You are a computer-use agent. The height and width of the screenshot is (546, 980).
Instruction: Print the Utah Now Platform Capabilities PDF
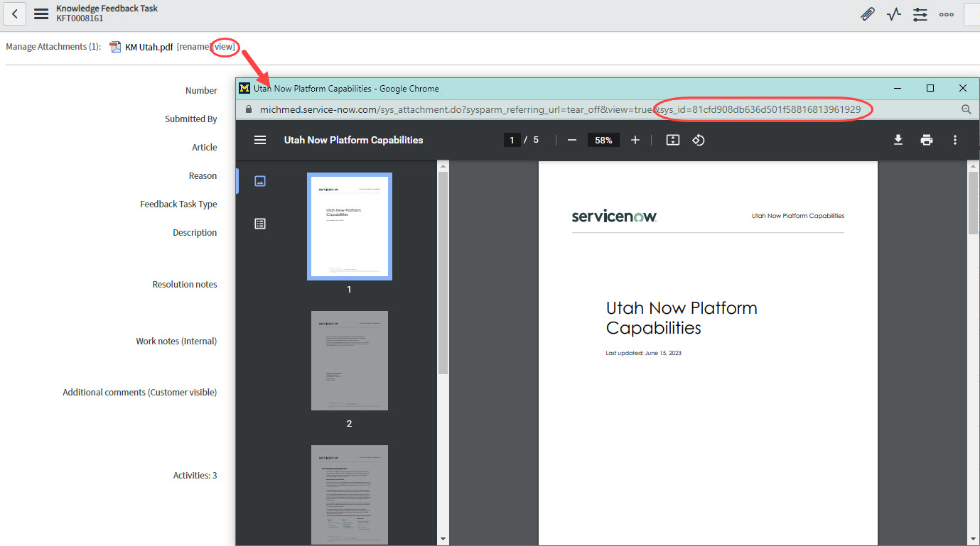[x=927, y=140]
